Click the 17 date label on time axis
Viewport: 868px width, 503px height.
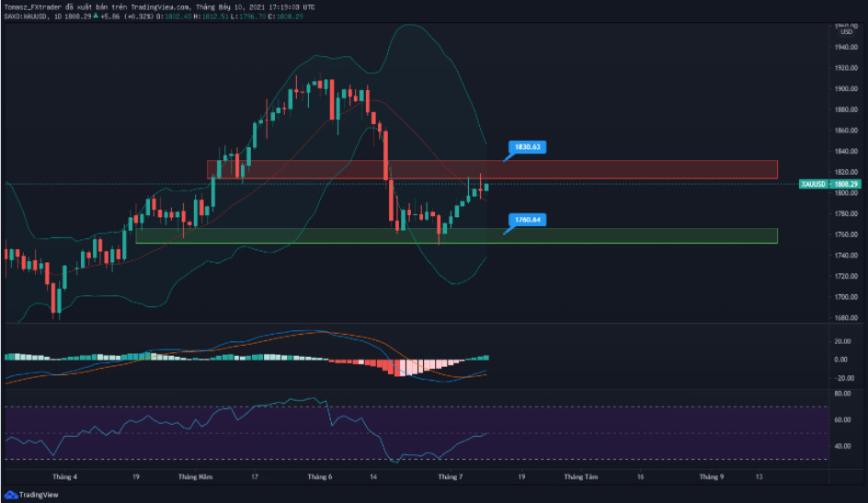point(255,476)
